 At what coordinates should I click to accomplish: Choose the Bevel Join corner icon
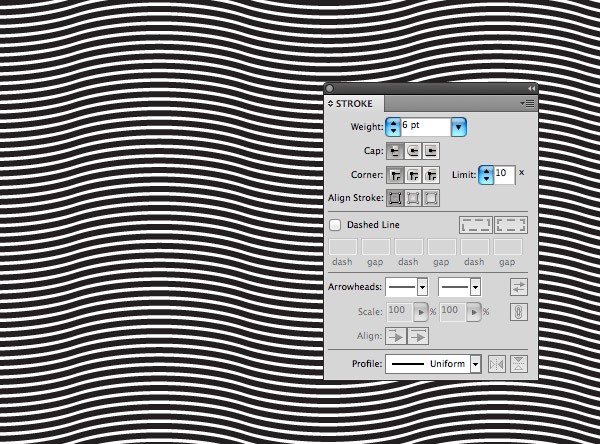click(431, 174)
